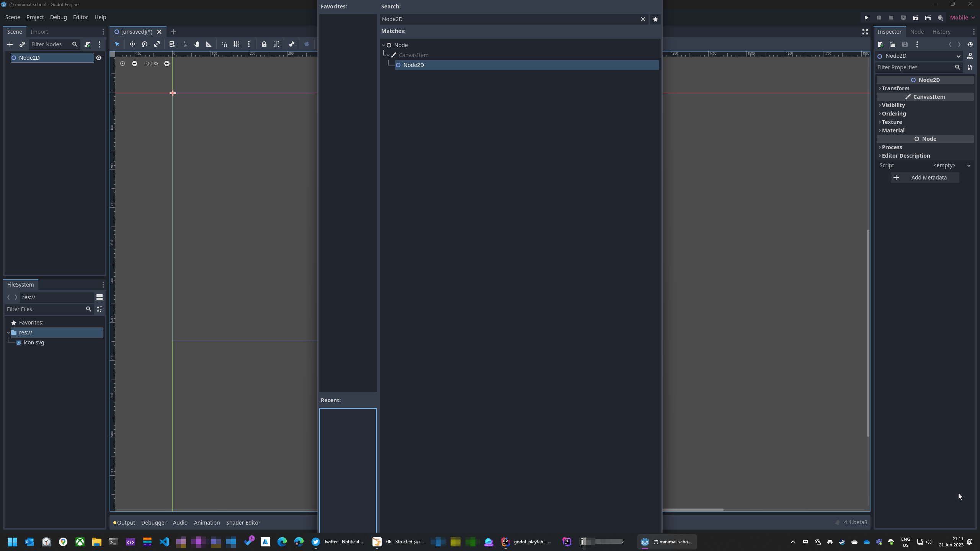Run the project with the Play button
The height and width of the screenshot is (551, 980).
[x=866, y=18]
